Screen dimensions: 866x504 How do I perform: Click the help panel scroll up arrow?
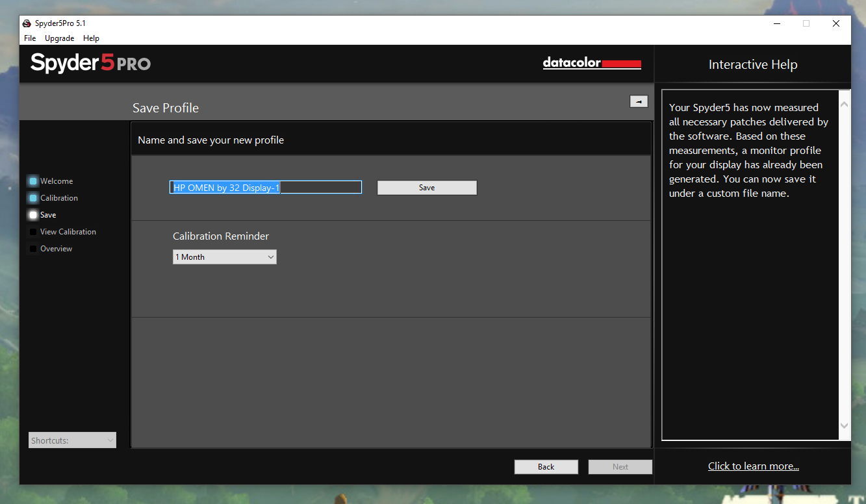click(845, 104)
